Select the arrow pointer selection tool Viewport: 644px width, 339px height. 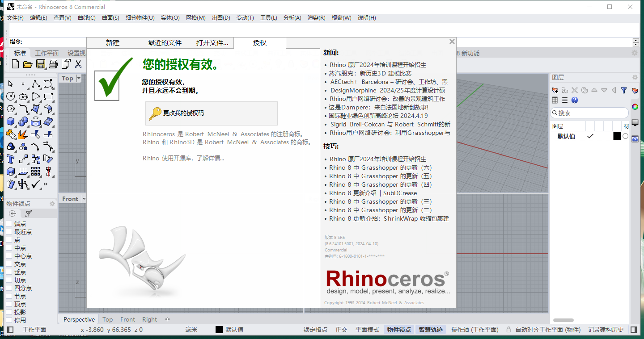click(x=11, y=84)
